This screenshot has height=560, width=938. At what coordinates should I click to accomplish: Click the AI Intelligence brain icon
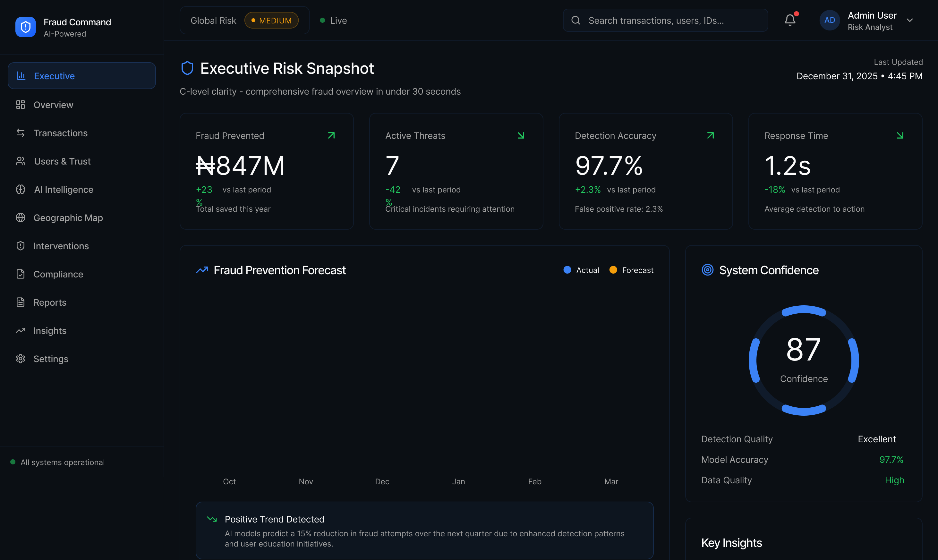[x=21, y=190]
